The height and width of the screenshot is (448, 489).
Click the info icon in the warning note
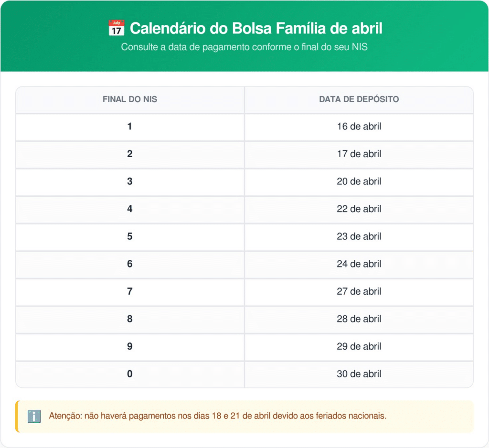34,416
